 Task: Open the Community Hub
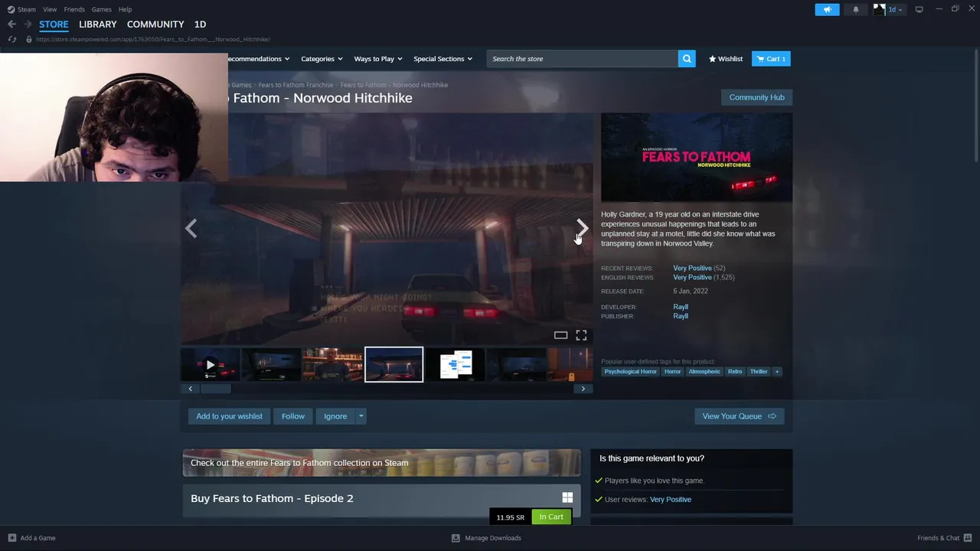[756, 97]
